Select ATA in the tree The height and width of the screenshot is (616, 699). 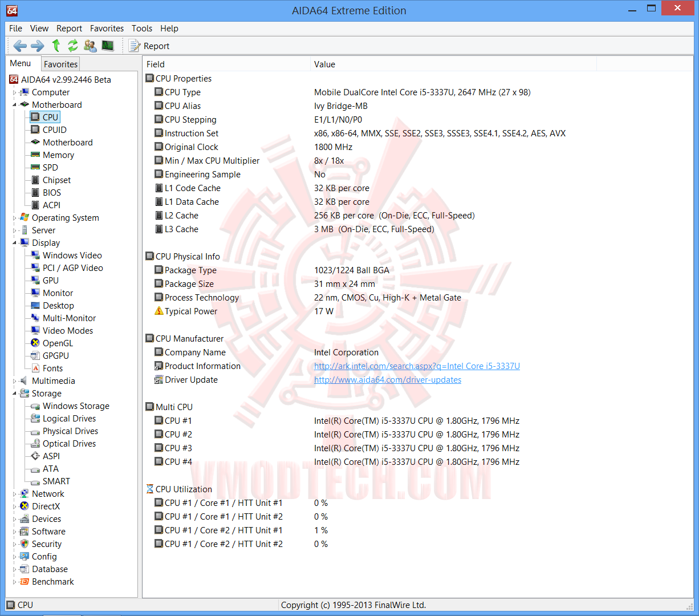[x=51, y=469]
